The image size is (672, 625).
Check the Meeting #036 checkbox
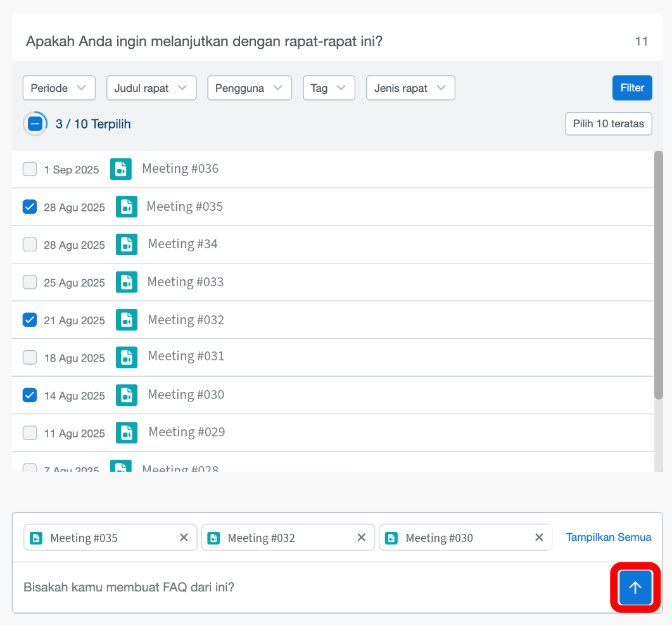(x=30, y=169)
